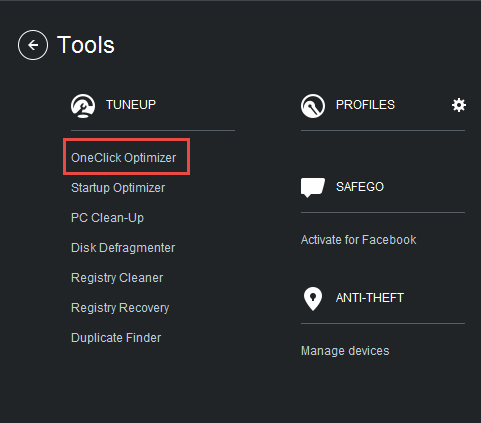481x423 pixels.
Task: Launch Duplicate Finder
Action: (116, 338)
